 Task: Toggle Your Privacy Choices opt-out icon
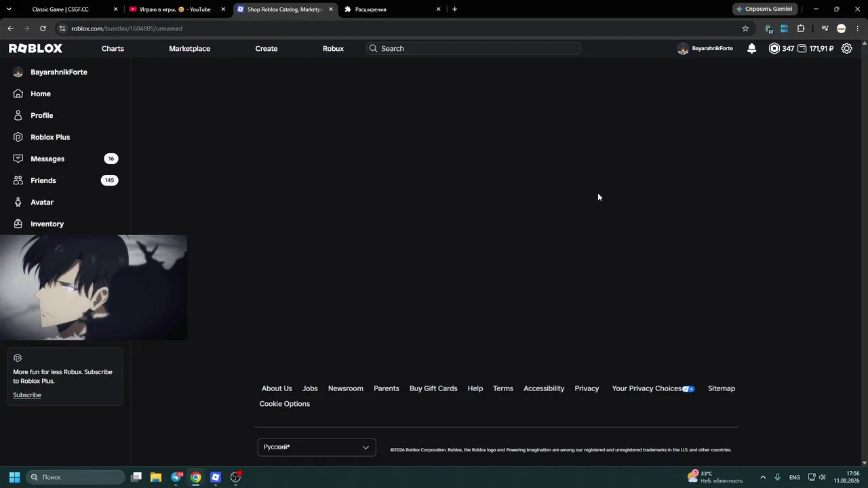pyautogui.click(x=688, y=389)
